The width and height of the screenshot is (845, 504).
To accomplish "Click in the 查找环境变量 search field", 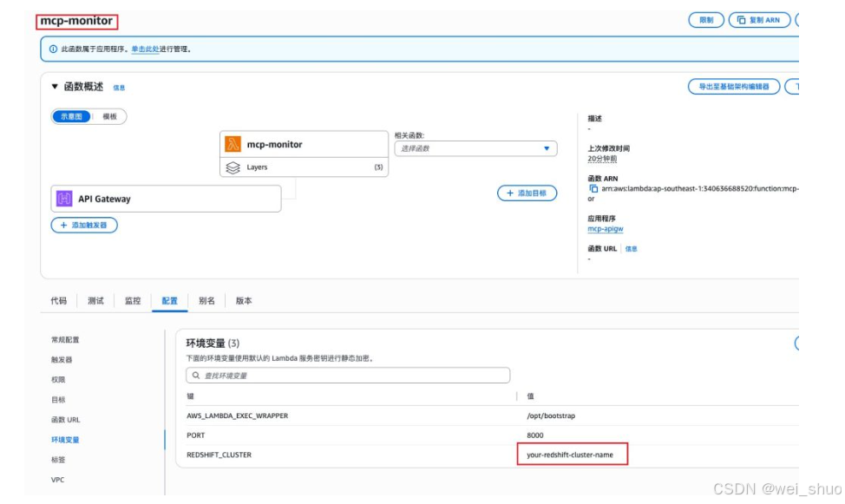I will pos(348,375).
